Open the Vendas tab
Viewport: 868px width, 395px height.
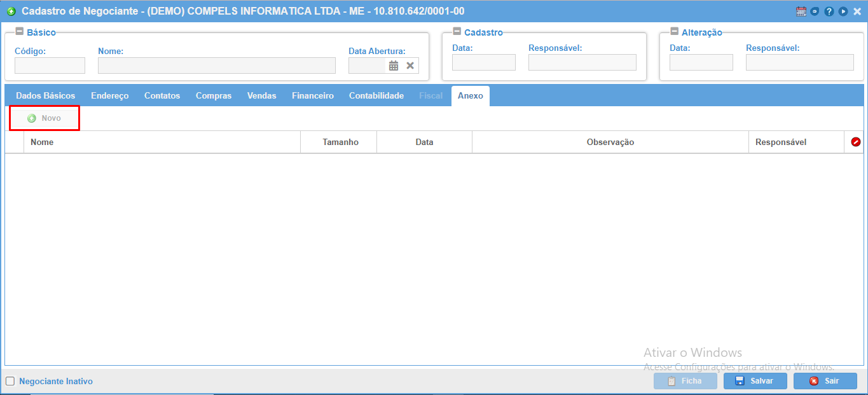point(262,96)
